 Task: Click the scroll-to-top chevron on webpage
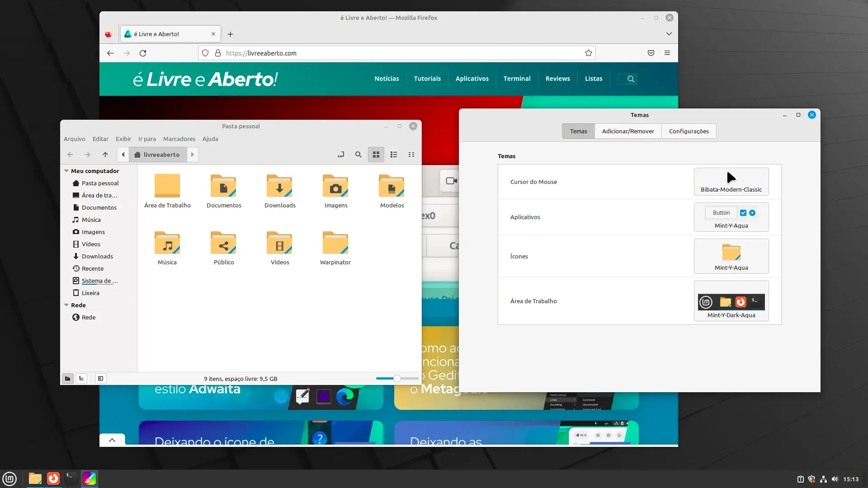click(112, 440)
